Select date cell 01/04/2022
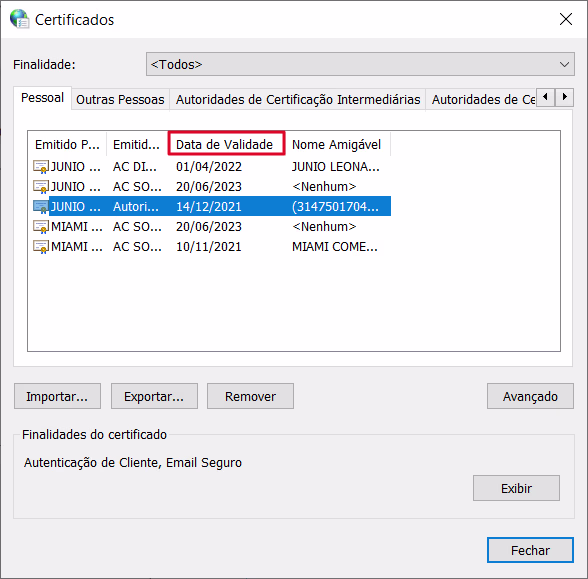 point(209,166)
